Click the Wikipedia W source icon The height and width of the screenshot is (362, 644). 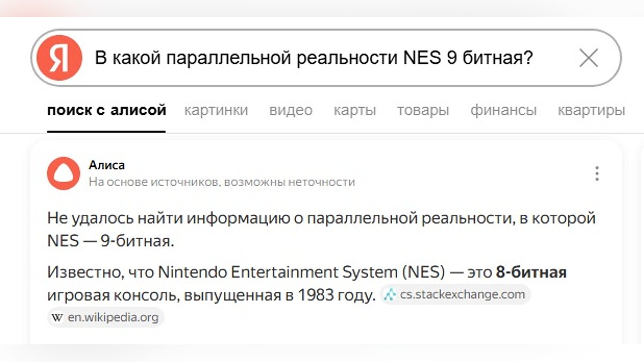click(x=57, y=317)
